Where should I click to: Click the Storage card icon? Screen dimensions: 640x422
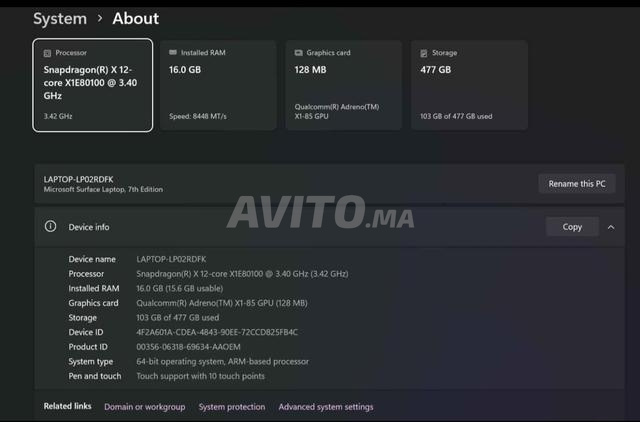coord(424,53)
